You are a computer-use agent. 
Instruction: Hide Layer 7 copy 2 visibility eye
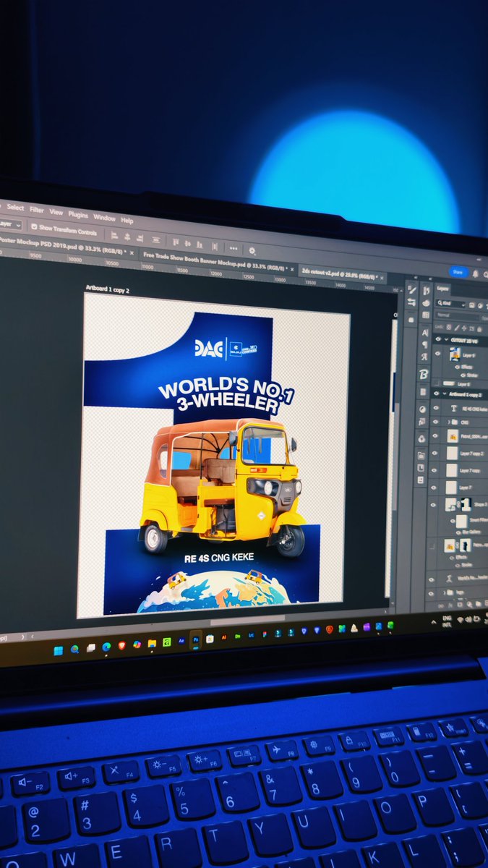(435, 453)
